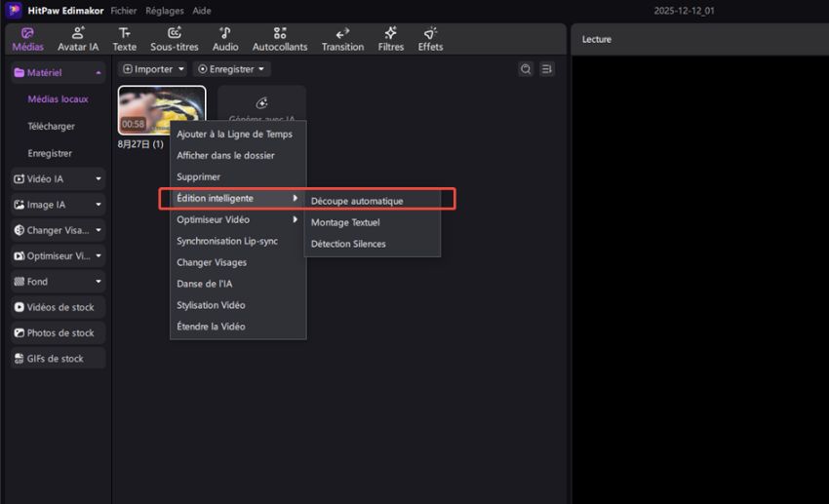Open Vidéos de stock library

pyautogui.click(x=57, y=307)
